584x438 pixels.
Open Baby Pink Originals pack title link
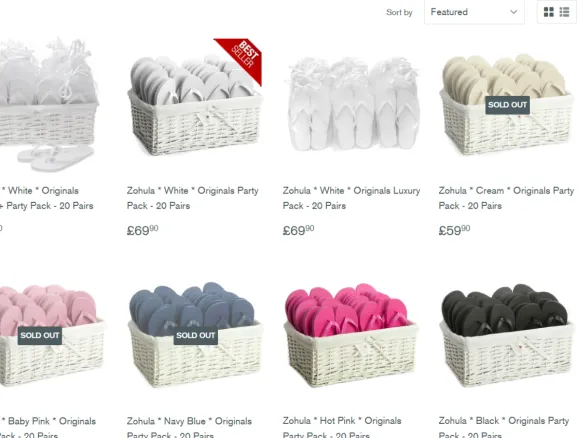[48, 428]
